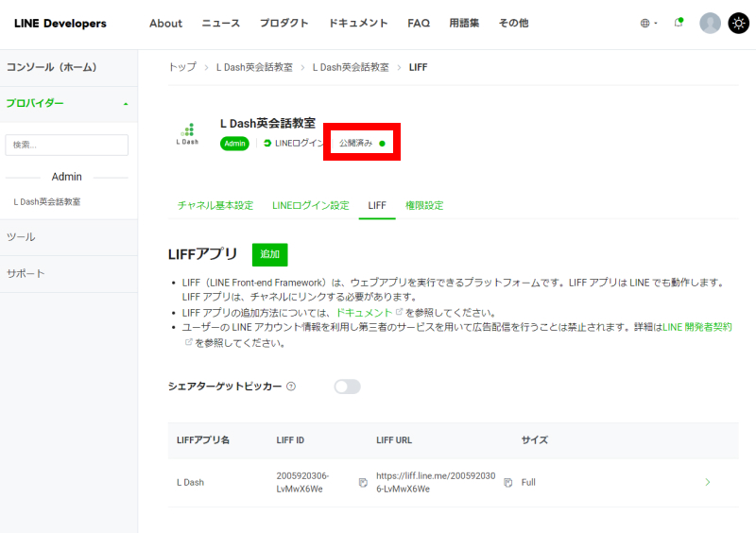The height and width of the screenshot is (533, 756).
Task: Focus the provider search field
Action: 66,145
